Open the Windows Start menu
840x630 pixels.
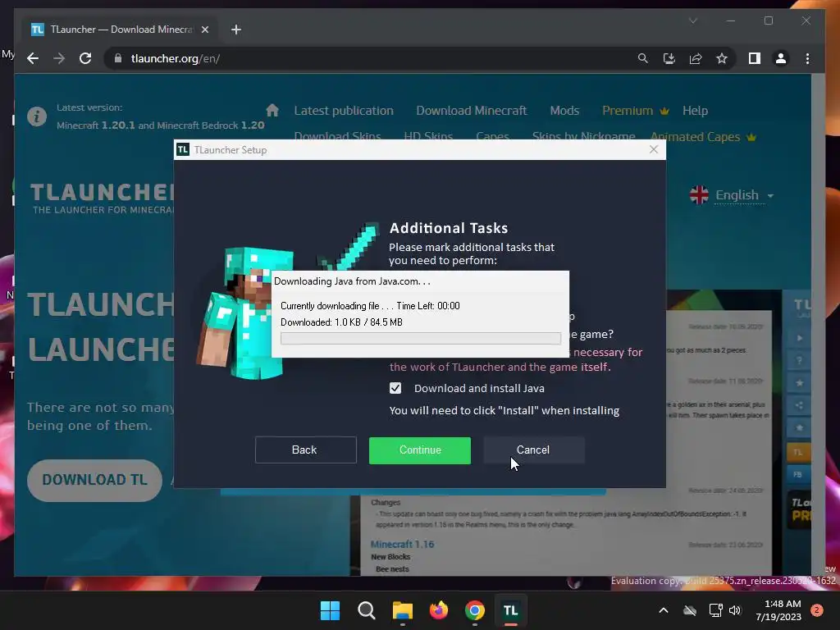(330, 610)
